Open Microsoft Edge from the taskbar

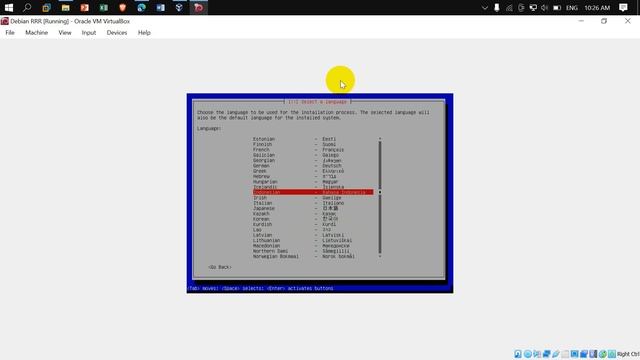(x=142, y=7)
